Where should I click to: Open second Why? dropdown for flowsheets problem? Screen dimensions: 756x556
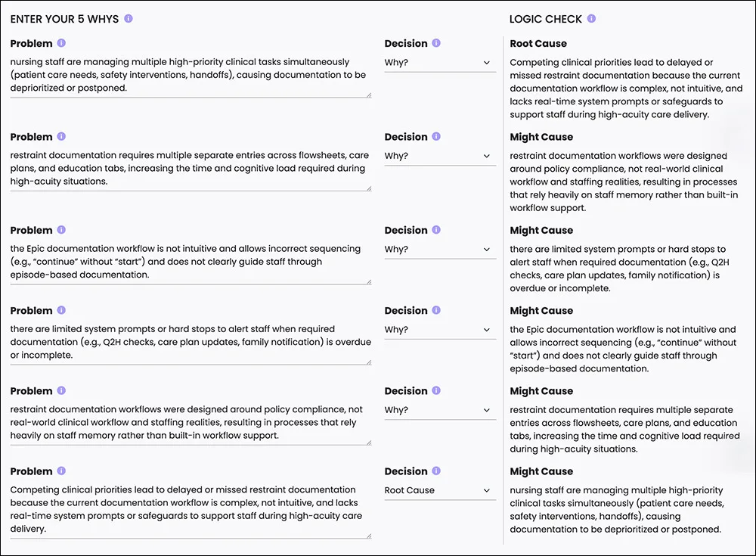[x=440, y=157]
